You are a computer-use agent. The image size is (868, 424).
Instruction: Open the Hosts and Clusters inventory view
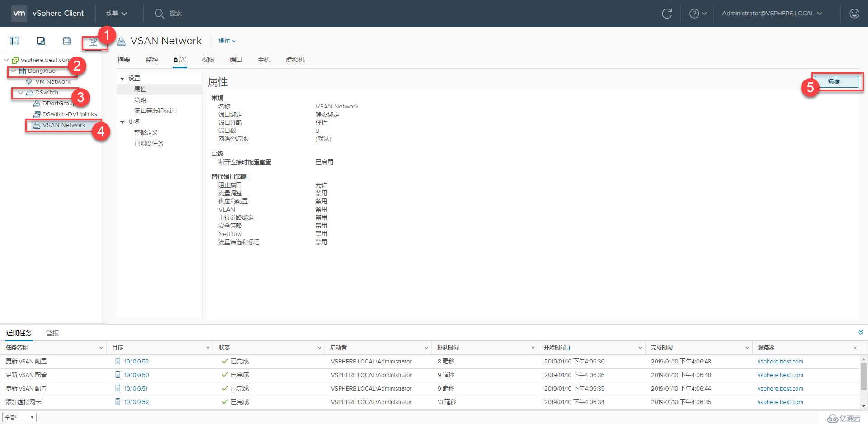(x=14, y=41)
